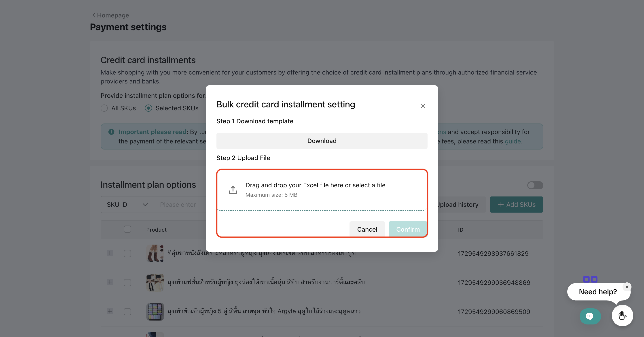Image resolution: width=644 pixels, height=337 pixels.
Task: Open the colorful socks set thumbnail
Action: [x=155, y=311]
